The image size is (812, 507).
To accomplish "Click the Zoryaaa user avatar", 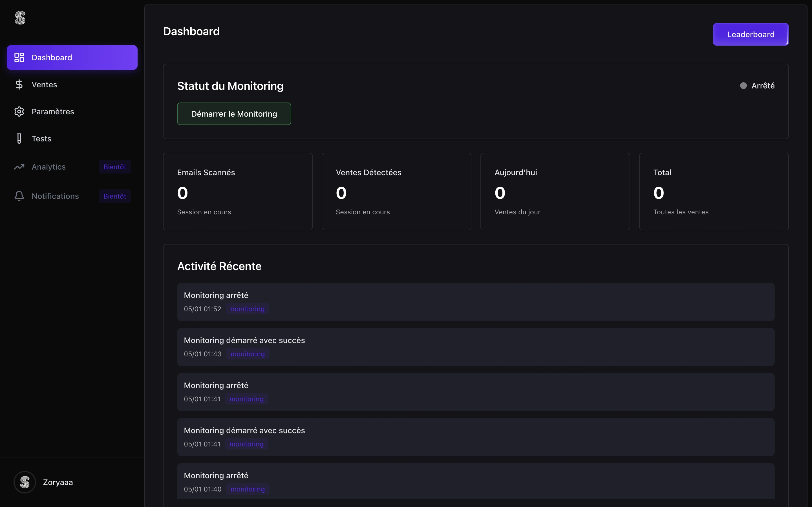I will click(x=25, y=482).
